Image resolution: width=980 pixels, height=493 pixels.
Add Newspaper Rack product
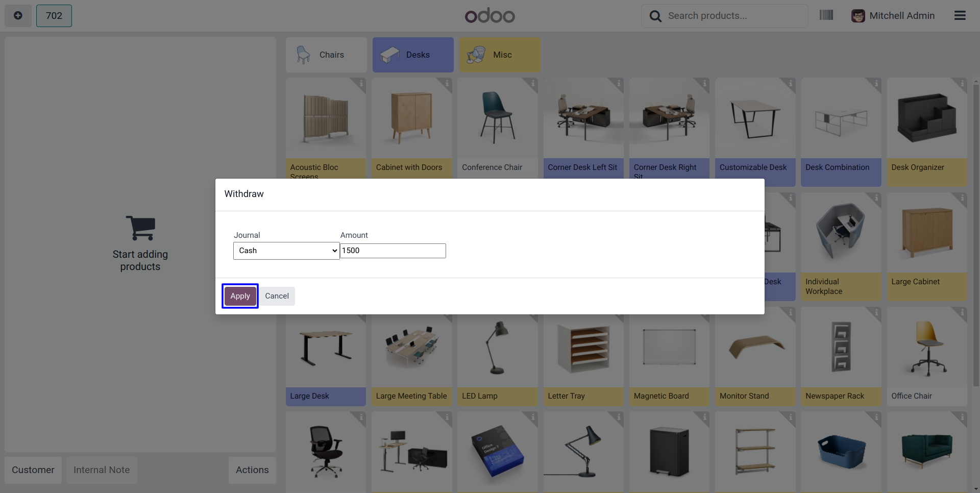[x=841, y=357]
